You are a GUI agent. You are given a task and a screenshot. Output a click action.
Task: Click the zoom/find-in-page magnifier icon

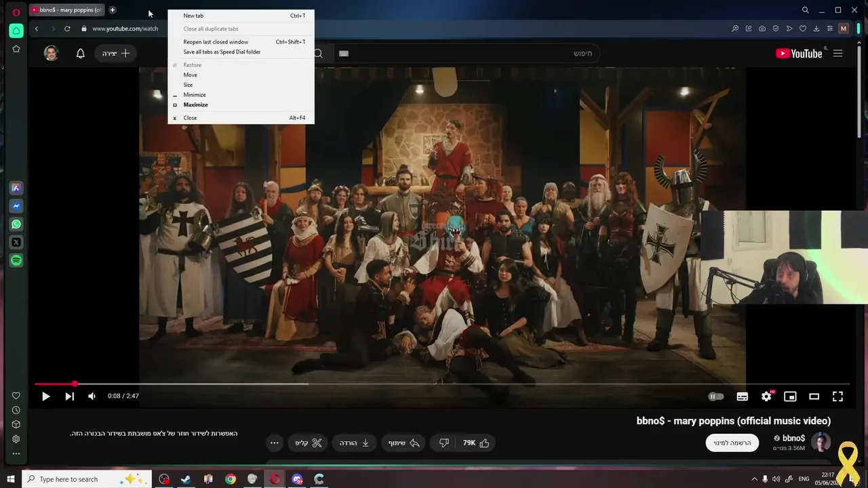coord(735,28)
